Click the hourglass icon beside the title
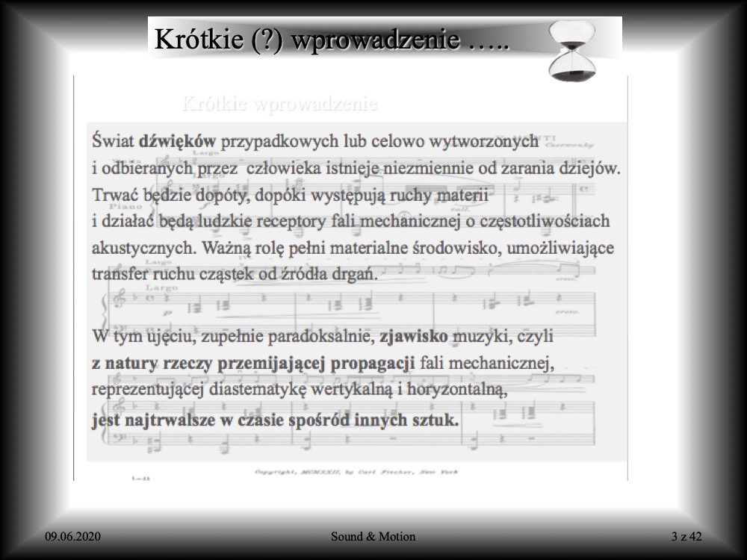The height and width of the screenshot is (560, 747). click(572, 51)
